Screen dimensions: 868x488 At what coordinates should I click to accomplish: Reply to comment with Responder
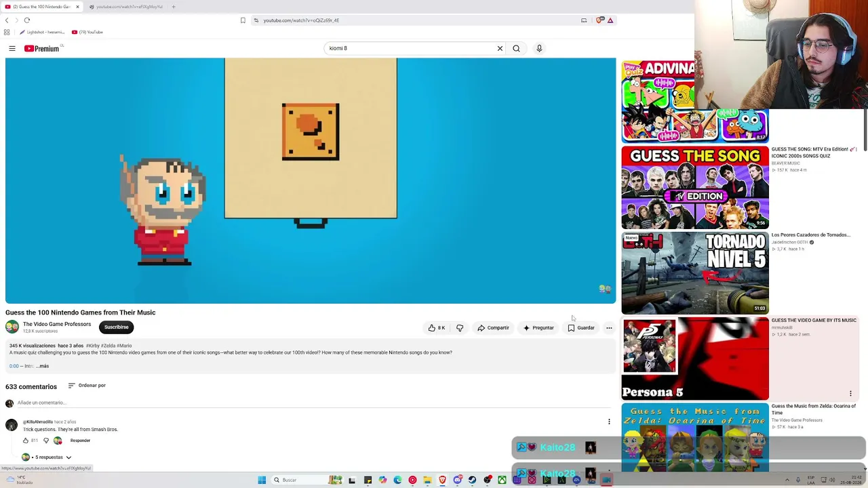80,441
